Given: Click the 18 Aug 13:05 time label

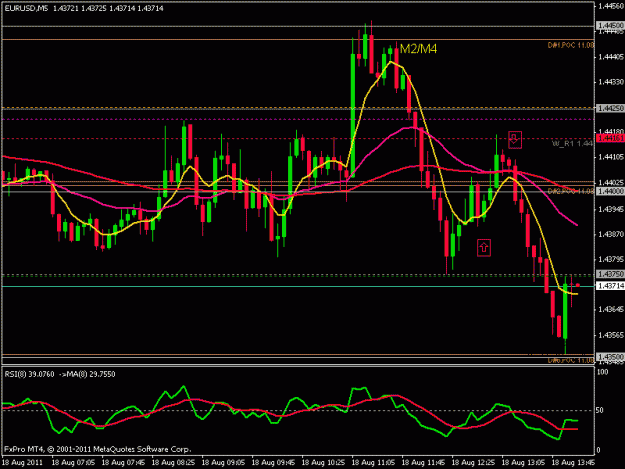Looking at the screenshot, I should [523, 463].
